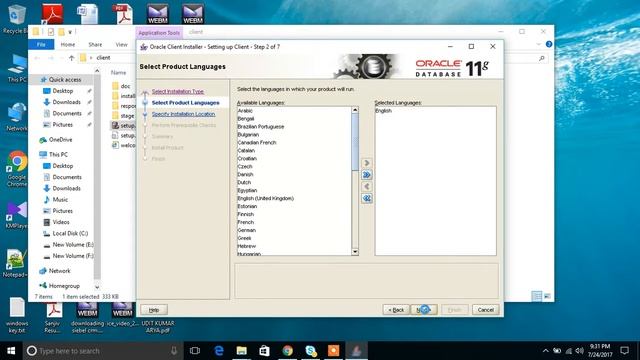Open KMPlayer desktop shortcut
The height and width of the screenshot is (360, 640).
(x=16, y=215)
